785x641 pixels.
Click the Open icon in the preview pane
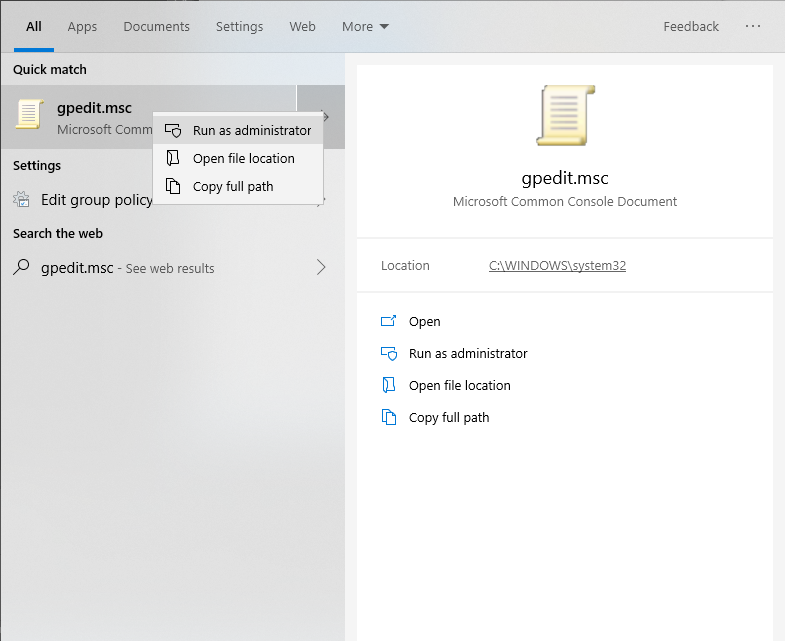click(x=389, y=322)
